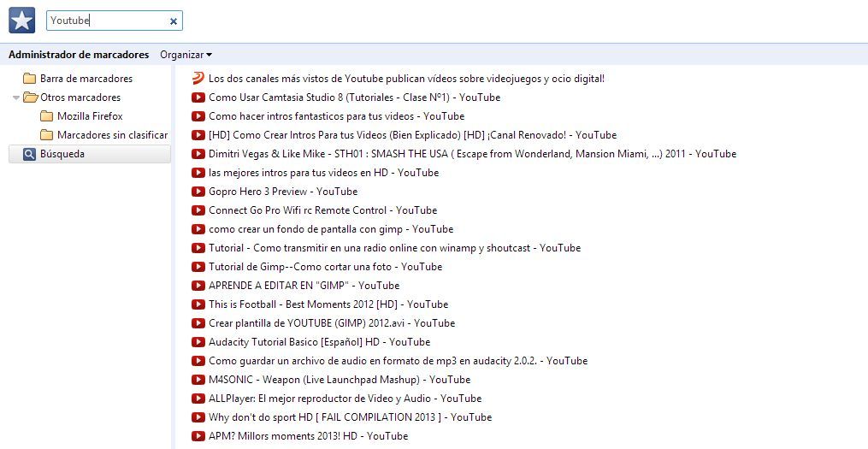Viewport: 868px width, 449px height.
Task: Click YouTube icon beside Como guardar archivo audio
Action: pyautogui.click(x=198, y=361)
